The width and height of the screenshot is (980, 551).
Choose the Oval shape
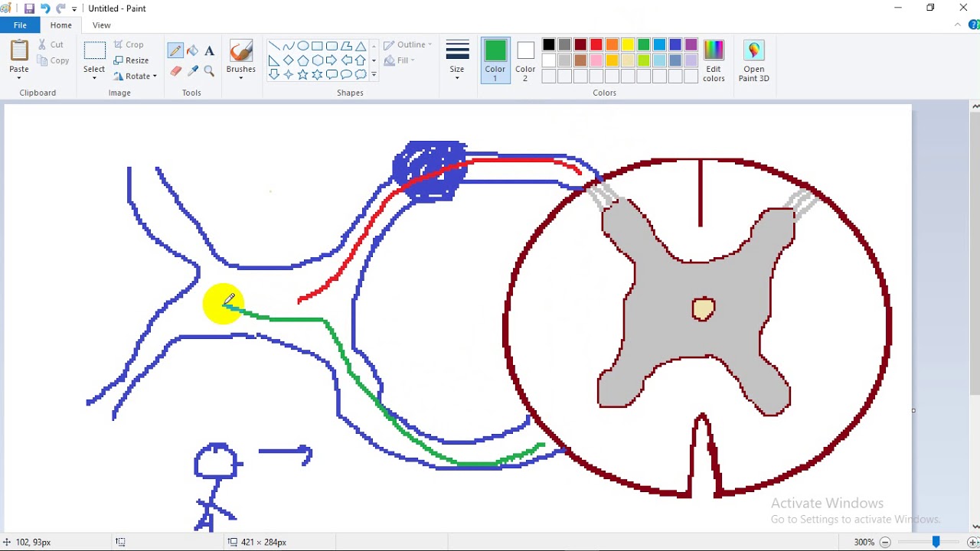point(302,46)
